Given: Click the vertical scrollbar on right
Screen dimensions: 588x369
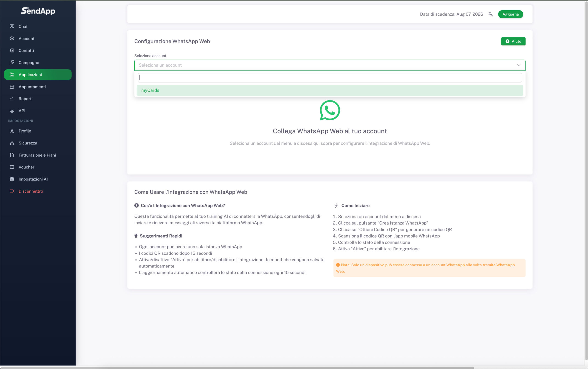Looking at the screenshot, I should 586,180.
